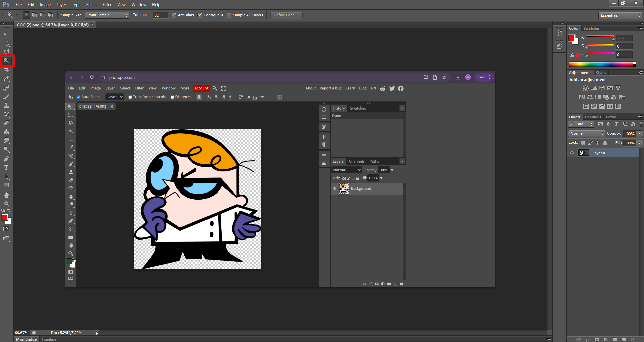This screenshot has height=342, width=644.
Task: Close the CCC (2).png document tab
Action: click(x=92, y=25)
